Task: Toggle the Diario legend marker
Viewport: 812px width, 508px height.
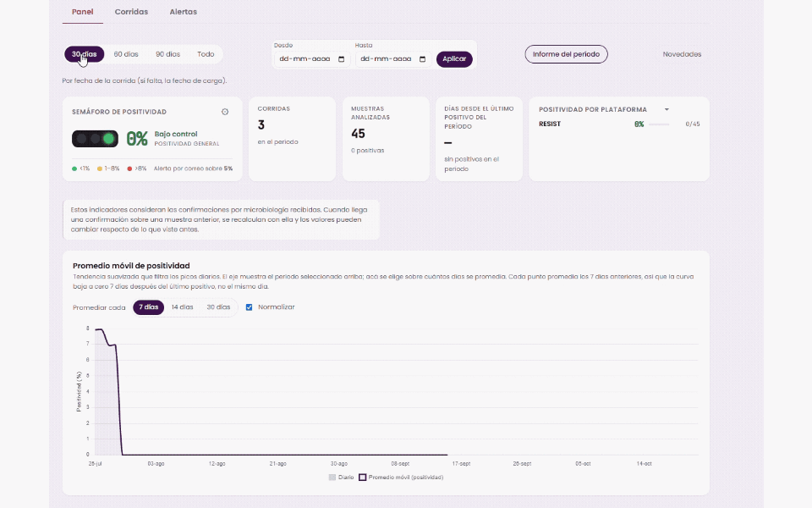Action: coord(332,478)
